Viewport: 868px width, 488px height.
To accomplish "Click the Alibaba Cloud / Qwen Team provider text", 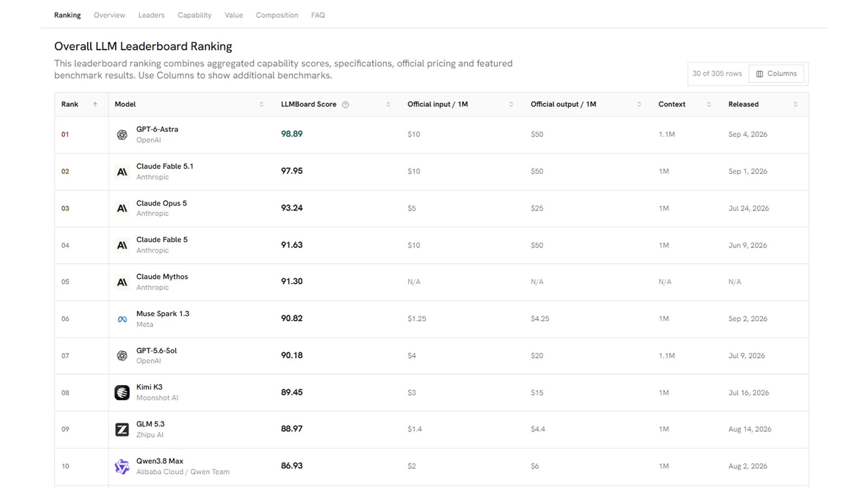I will 183,472.
